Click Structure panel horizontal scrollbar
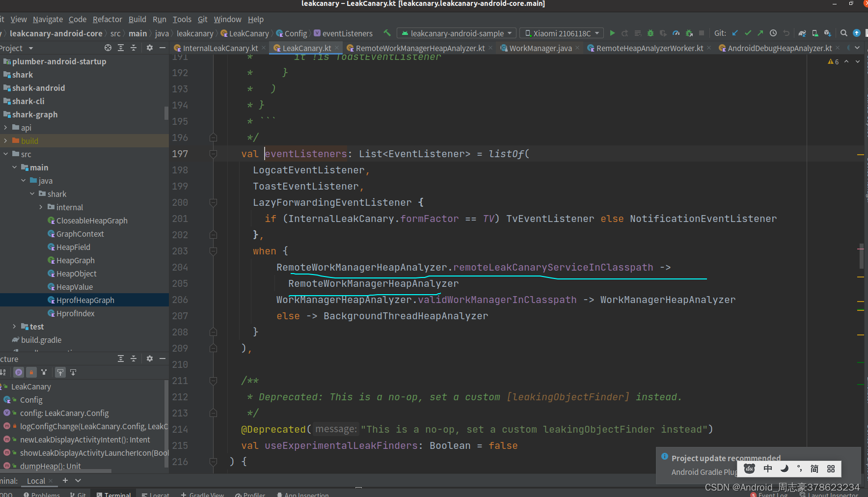This screenshot has height=497, width=868. [x=55, y=471]
